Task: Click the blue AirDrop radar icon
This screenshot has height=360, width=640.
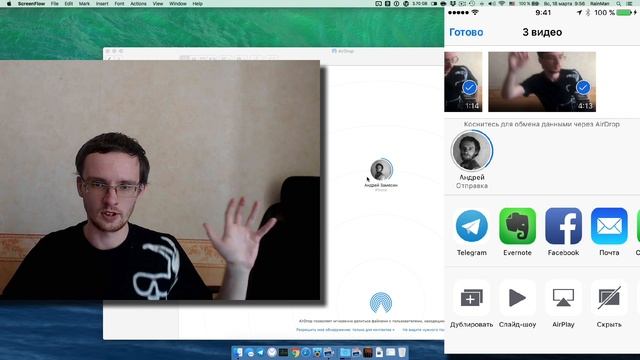Action: pyautogui.click(x=381, y=302)
